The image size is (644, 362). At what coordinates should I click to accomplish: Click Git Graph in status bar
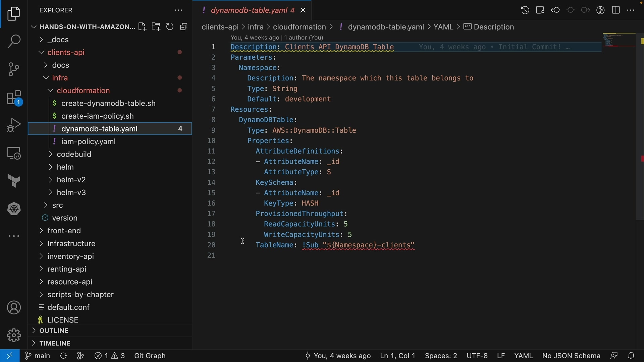click(x=150, y=356)
